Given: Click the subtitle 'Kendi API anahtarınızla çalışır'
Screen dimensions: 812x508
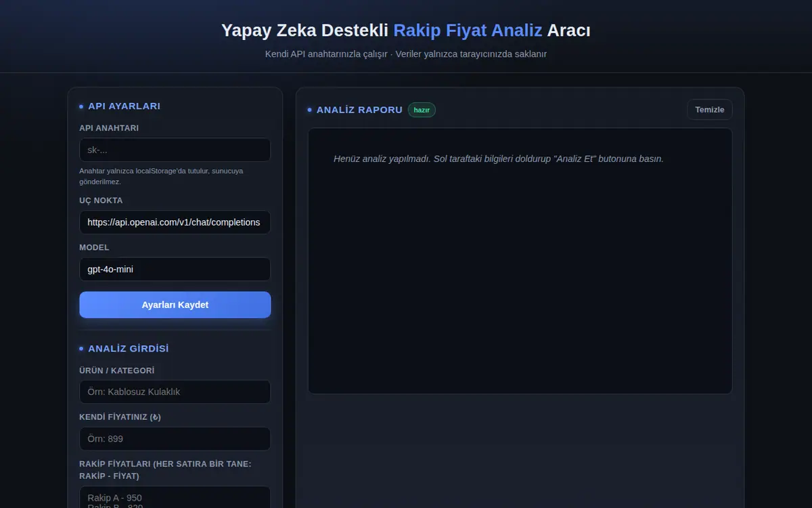Looking at the screenshot, I should click(406, 54).
